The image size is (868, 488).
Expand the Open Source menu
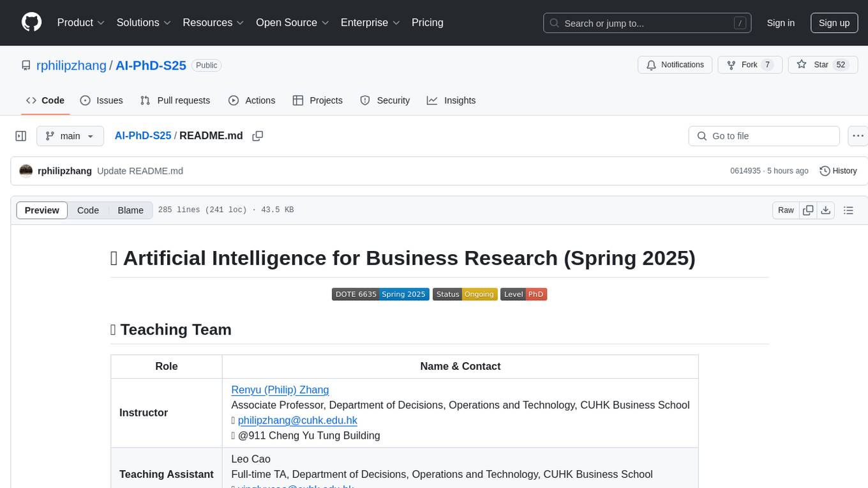coord(292,22)
